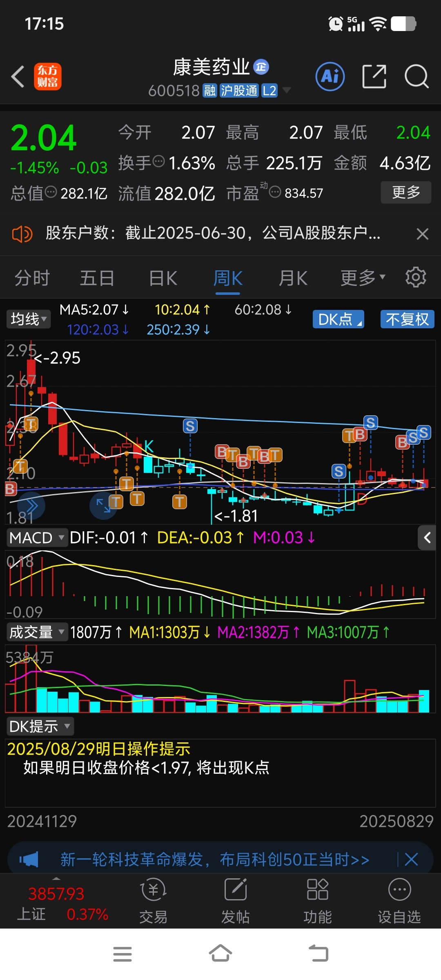Open the 东方财富 logo icon
Screen dimensions: 441x980
(48, 76)
